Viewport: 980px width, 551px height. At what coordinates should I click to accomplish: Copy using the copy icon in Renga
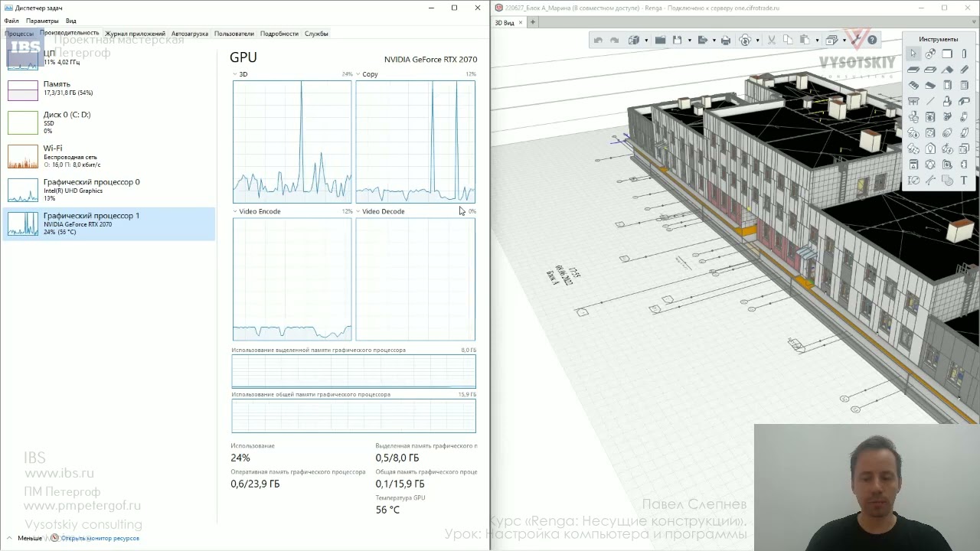point(788,40)
